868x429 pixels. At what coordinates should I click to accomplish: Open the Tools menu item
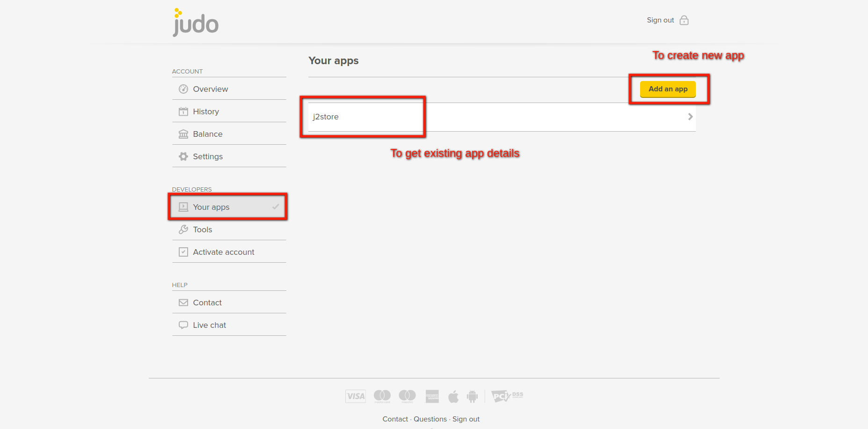(229, 229)
